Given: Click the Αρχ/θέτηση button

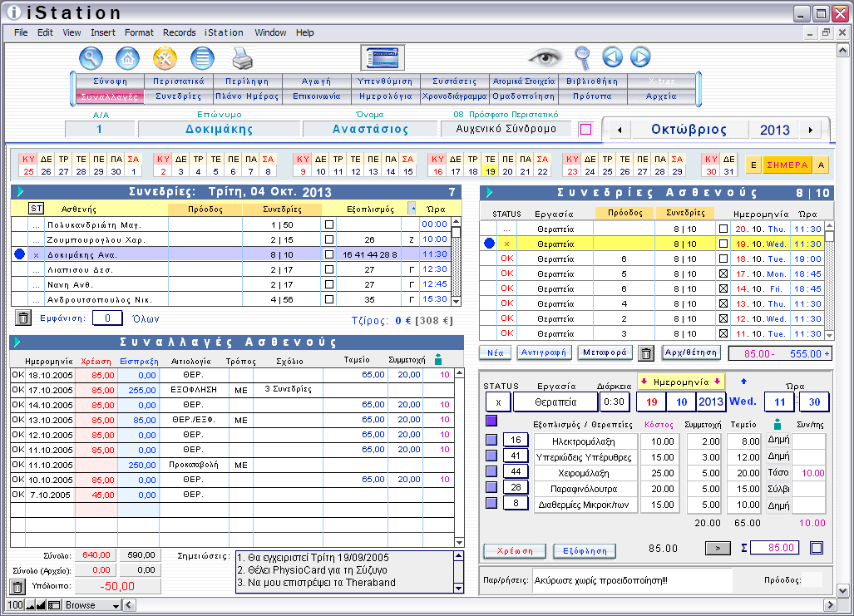Looking at the screenshot, I should [691, 353].
